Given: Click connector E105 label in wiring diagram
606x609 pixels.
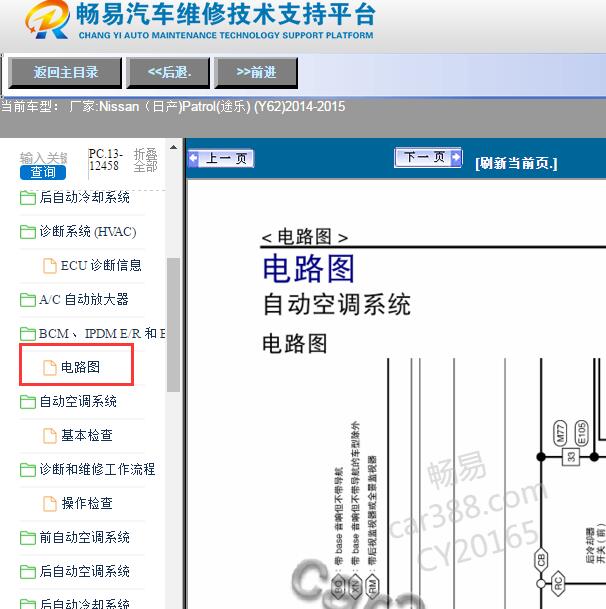Looking at the screenshot, I should tap(581, 433).
